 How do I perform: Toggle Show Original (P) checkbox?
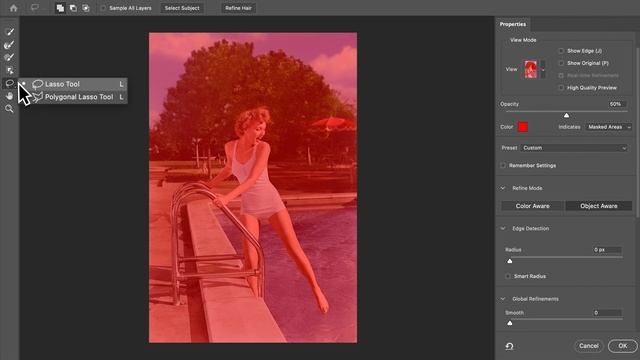click(x=561, y=63)
